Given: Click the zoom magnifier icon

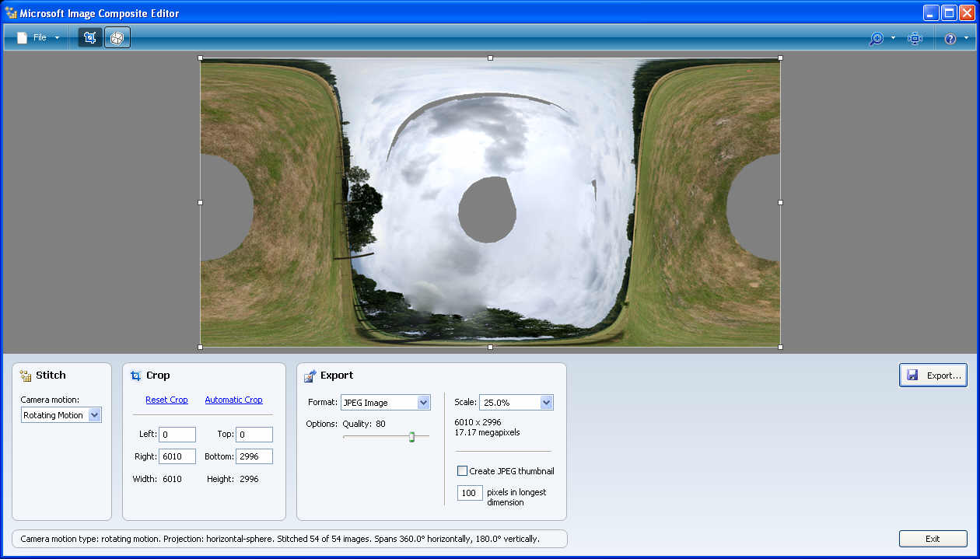Looking at the screenshot, I should (877, 38).
